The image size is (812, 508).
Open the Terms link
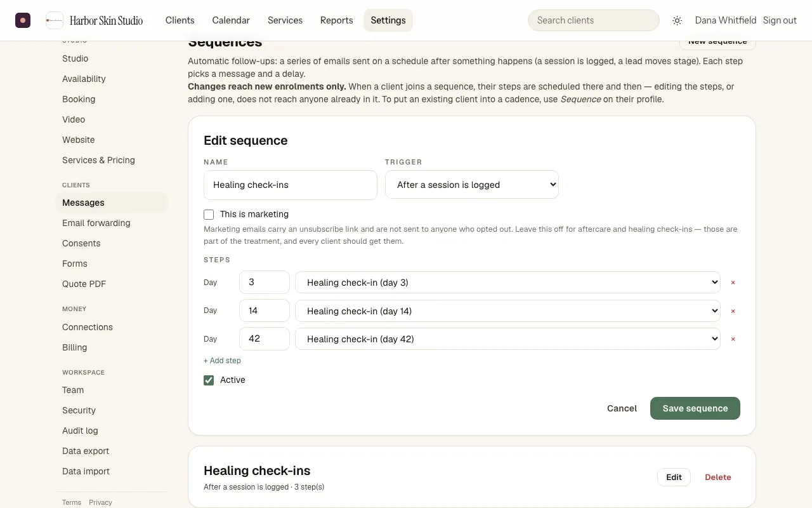[72, 502]
